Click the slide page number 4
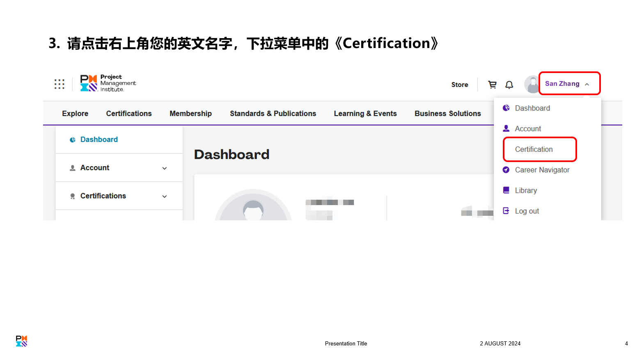Viewport: 644px width, 361px height. tap(626, 344)
